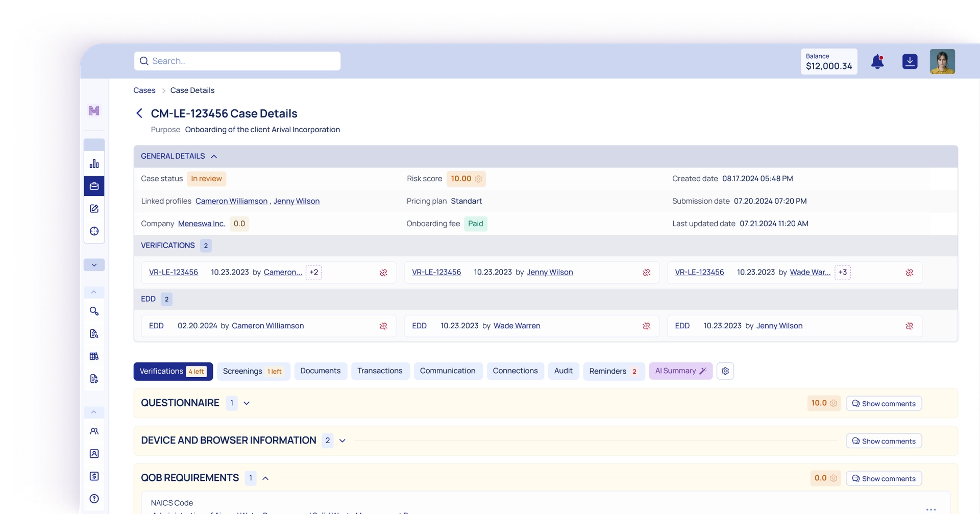Click the M logo in sidebar
The image size is (980, 514).
coord(94,111)
